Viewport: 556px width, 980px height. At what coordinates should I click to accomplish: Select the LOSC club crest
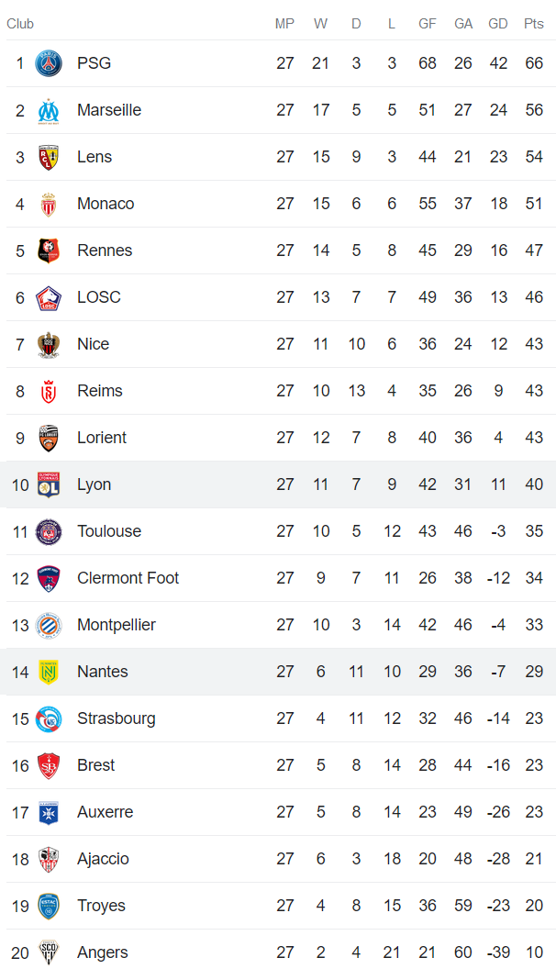tap(49, 297)
